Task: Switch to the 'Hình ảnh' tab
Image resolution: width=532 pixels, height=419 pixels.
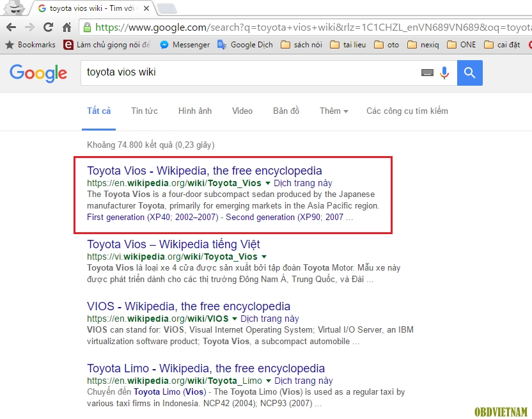Action: coord(195,111)
